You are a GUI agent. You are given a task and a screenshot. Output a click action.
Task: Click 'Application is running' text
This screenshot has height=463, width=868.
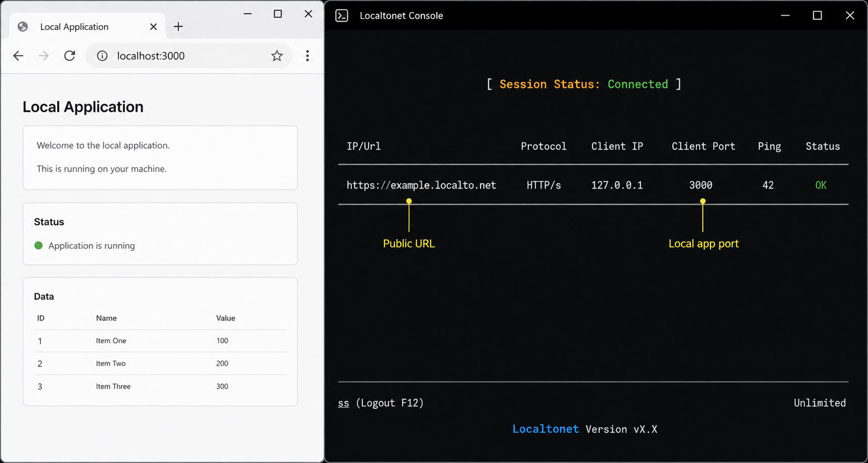[x=92, y=246]
